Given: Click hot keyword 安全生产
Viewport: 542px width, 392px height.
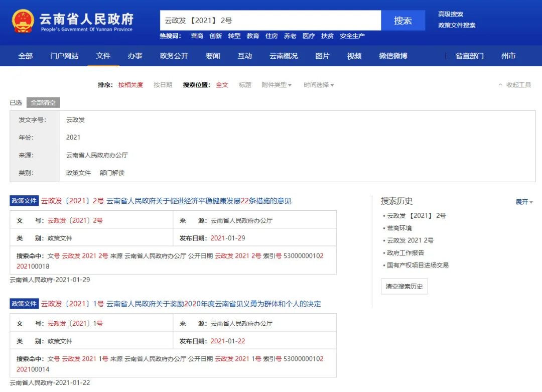Looking at the screenshot, I should coord(352,36).
